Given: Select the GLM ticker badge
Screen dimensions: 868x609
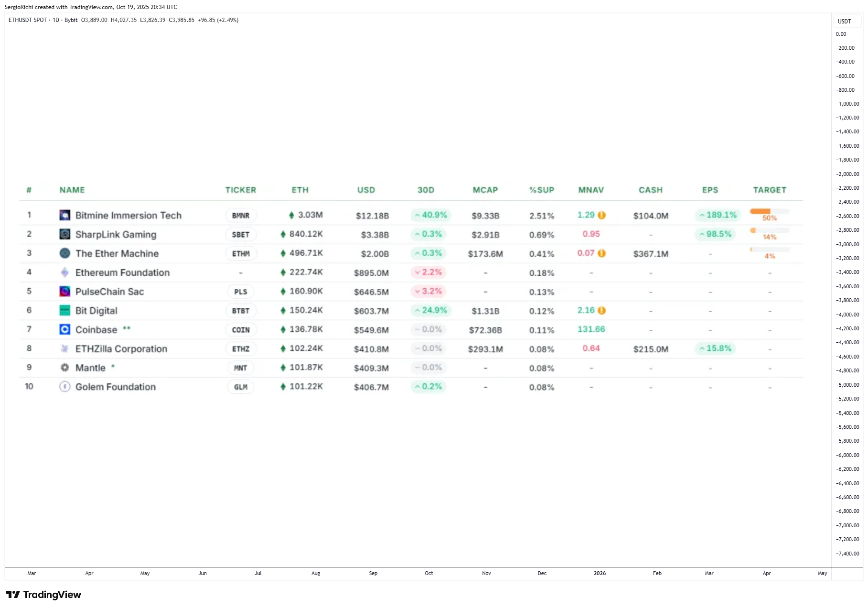Looking at the screenshot, I should pyautogui.click(x=241, y=387).
